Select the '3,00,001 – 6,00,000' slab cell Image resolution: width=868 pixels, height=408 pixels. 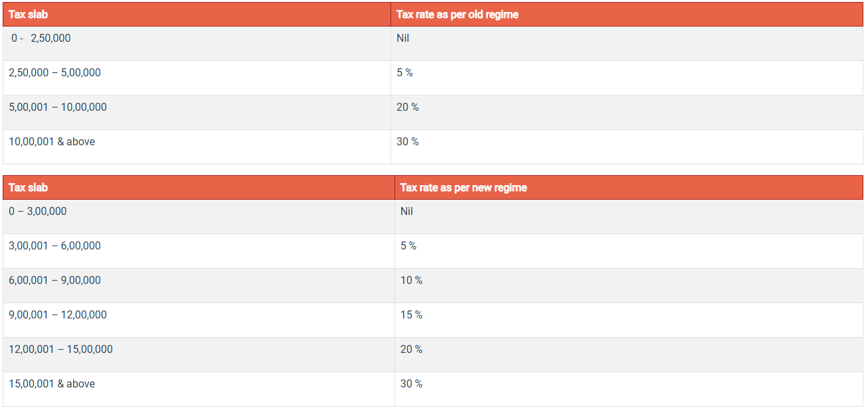[x=54, y=246]
